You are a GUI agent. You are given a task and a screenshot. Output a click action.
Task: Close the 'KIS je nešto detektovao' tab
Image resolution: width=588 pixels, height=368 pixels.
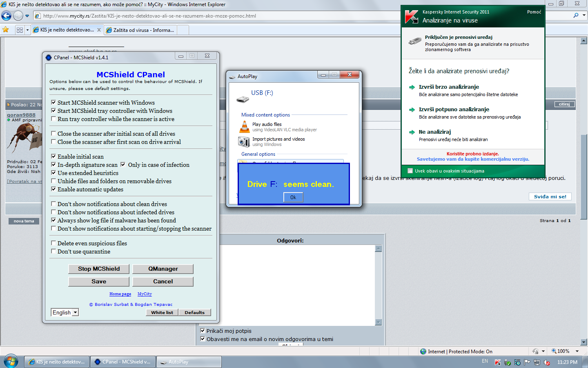99,30
